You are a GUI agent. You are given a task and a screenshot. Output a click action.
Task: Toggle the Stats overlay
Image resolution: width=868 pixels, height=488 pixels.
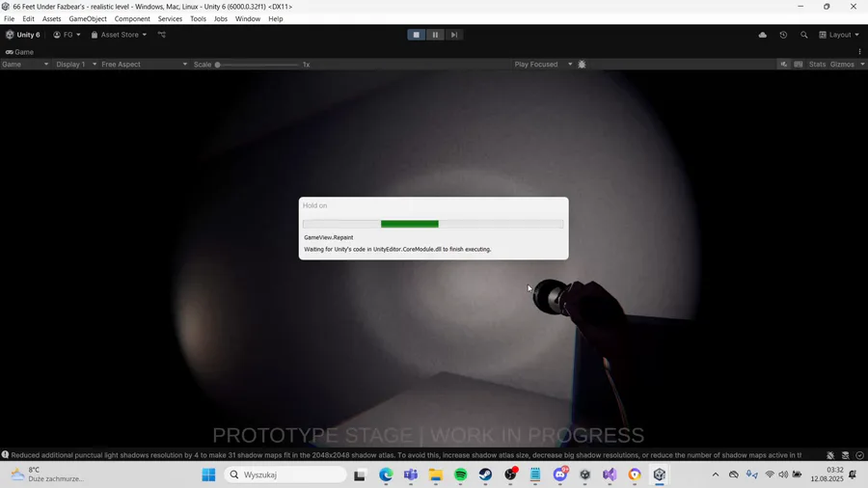coord(817,65)
